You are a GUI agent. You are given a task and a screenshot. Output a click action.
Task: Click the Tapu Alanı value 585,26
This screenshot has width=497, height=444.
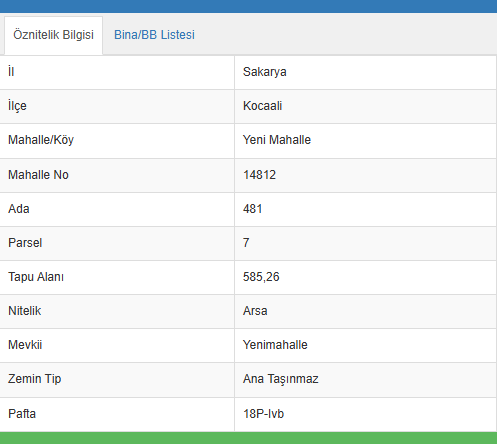click(x=261, y=277)
